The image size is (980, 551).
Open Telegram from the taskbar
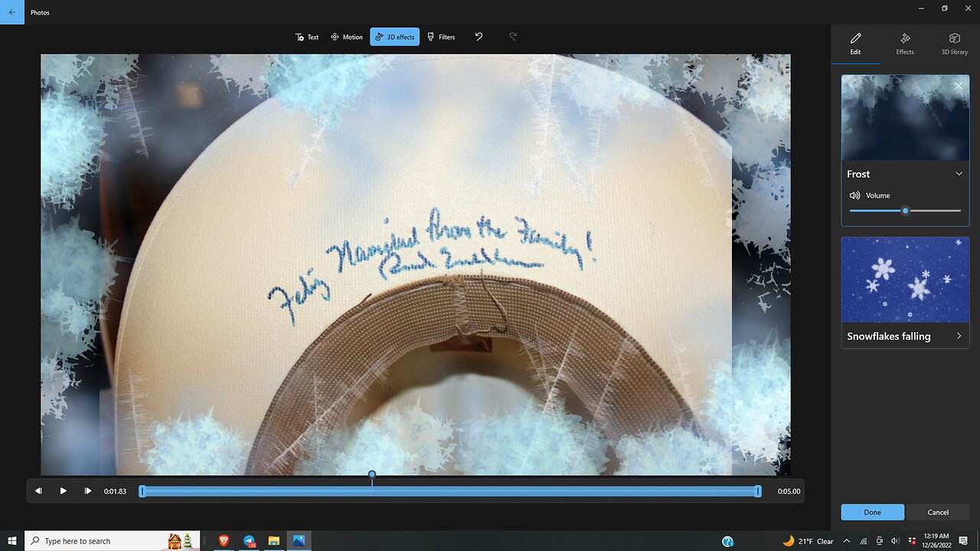point(249,541)
